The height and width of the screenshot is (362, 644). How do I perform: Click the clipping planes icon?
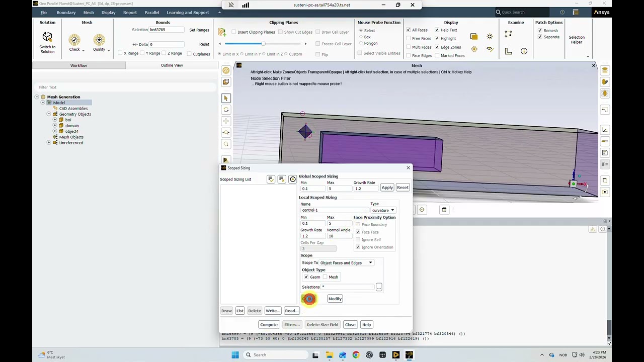coord(222,32)
